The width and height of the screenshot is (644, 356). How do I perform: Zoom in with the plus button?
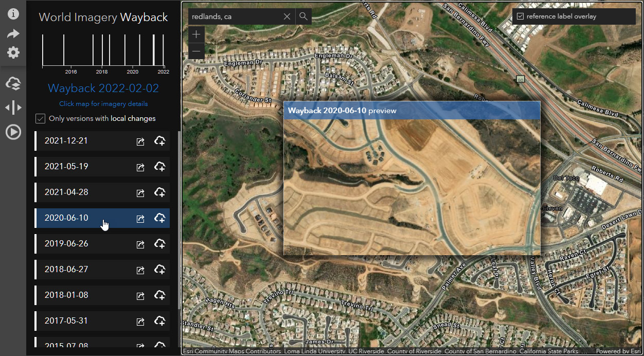pos(196,35)
